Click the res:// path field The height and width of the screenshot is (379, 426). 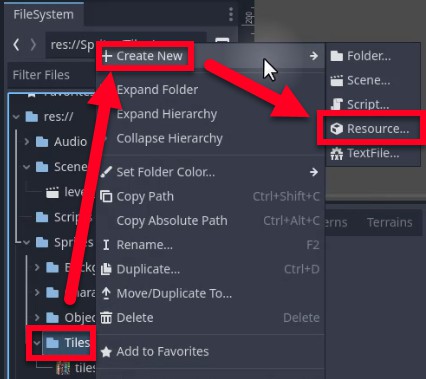126,45
